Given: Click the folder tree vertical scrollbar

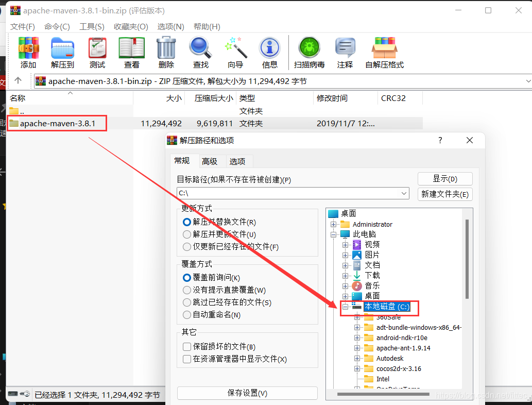Looking at the screenshot, I should tap(467, 259).
